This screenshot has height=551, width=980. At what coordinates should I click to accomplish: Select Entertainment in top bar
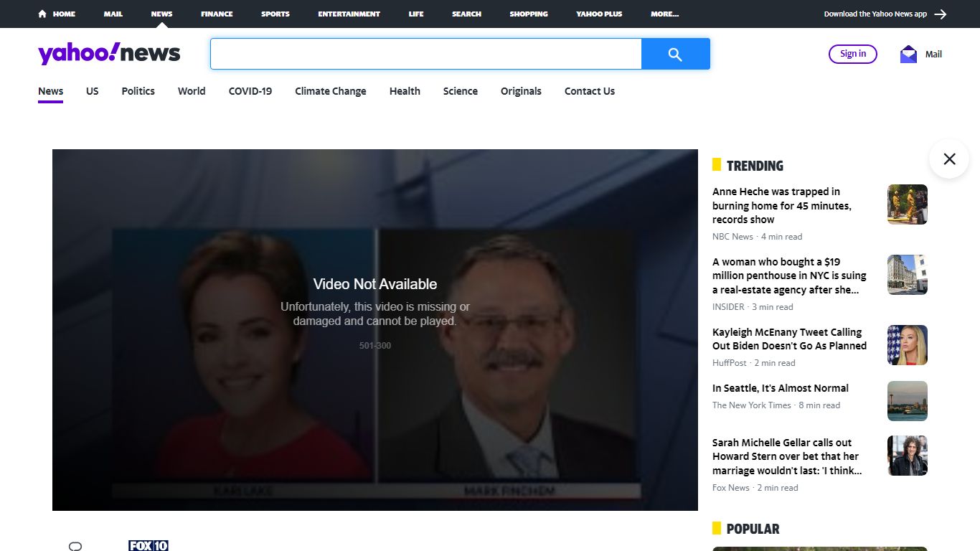(x=349, y=14)
